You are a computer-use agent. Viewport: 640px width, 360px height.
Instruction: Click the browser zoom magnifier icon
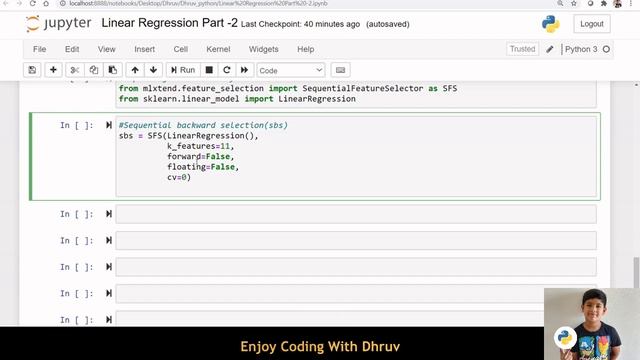click(x=560, y=3)
